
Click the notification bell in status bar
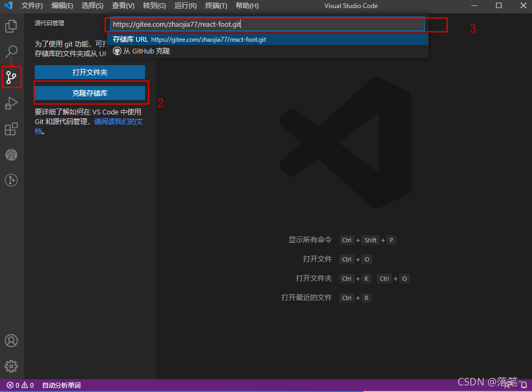pyautogui.click(x=523, y=385)
